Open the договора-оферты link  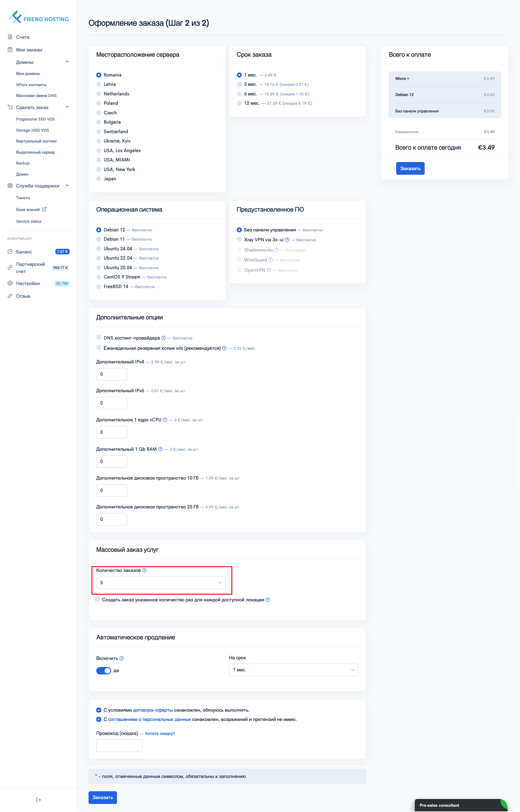point(153,710)
